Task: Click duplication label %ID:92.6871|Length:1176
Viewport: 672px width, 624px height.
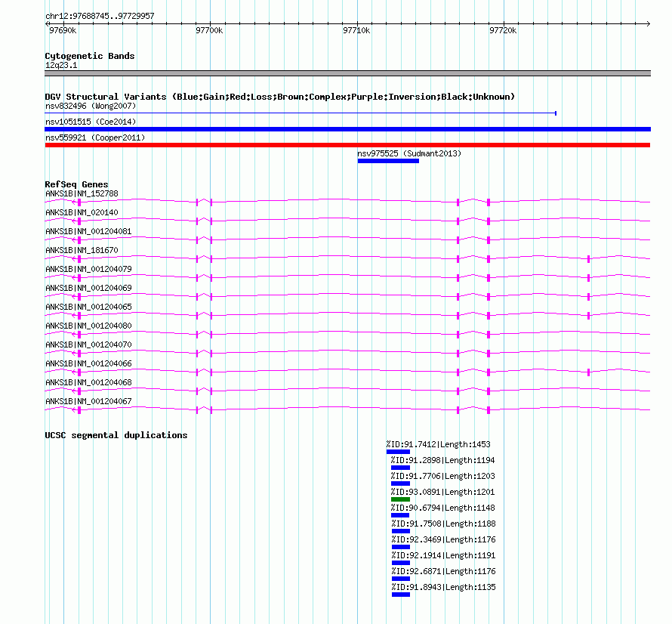Action: [x=443, y=572]
